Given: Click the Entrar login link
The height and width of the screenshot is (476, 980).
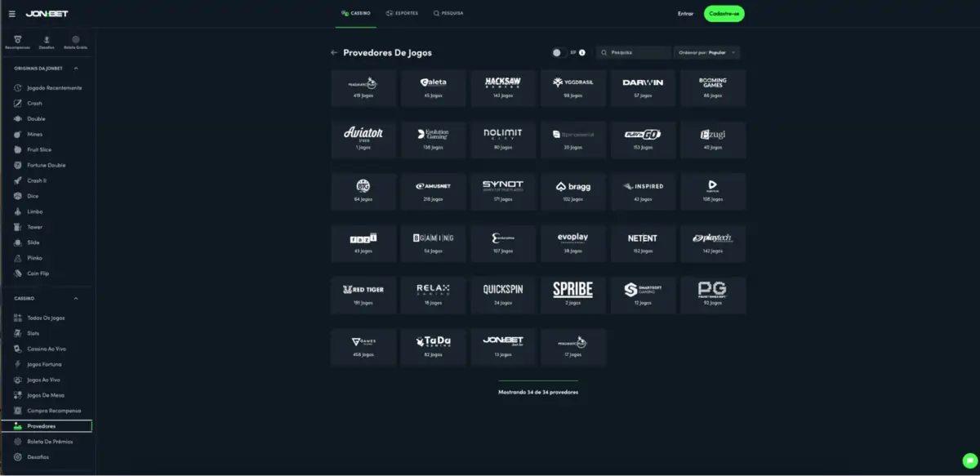Looking at the screenshot, I should click(685, 14).
